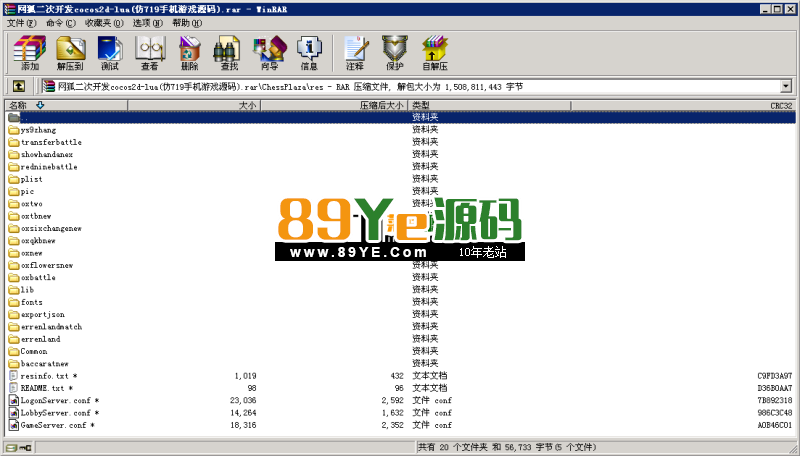
Task: Select the parent directory '..' row
Action: pos(401,117)
